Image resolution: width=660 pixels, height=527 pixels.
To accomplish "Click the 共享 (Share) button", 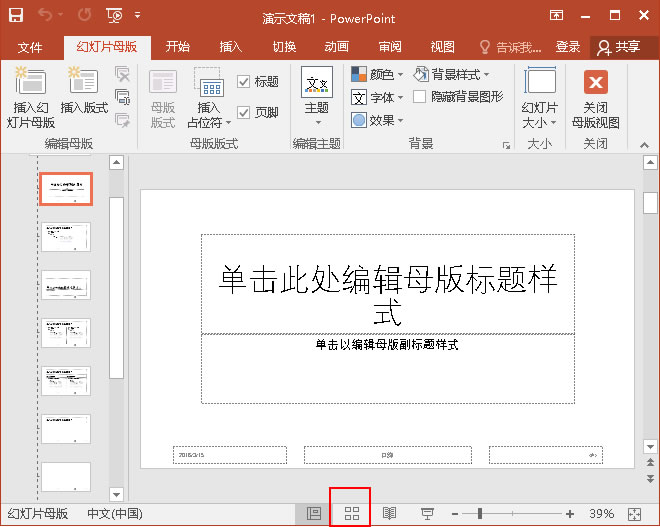I will coord(618,47).
